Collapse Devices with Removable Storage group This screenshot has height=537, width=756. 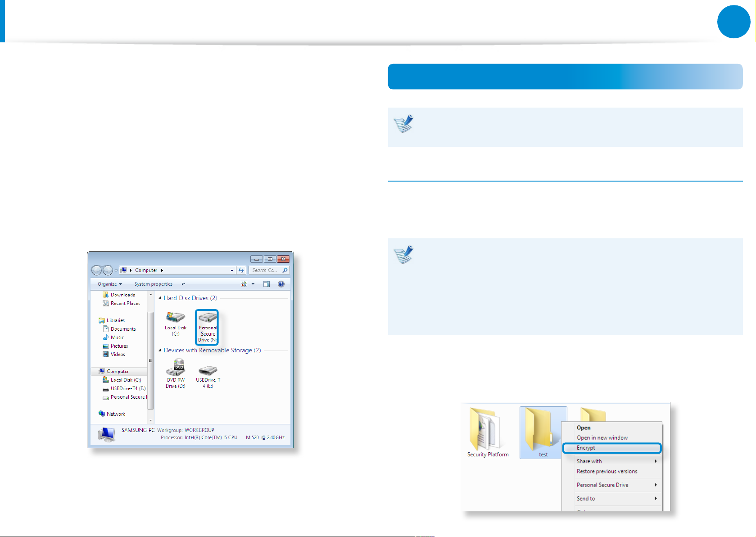click(160, 350)
